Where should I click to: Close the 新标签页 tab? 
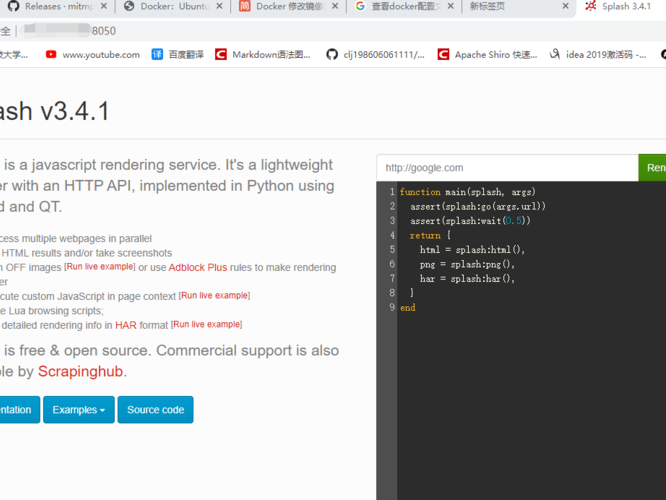pos(565,6)
